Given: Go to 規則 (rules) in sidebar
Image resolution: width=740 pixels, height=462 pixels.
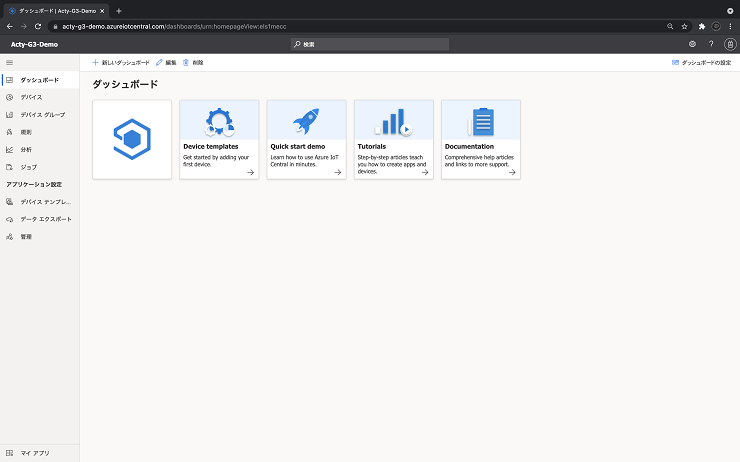Looking at the screenshot, I should 40,132.
